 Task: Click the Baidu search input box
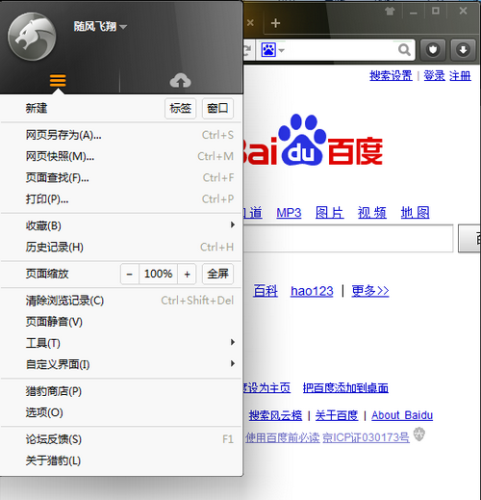coord(348,238)
